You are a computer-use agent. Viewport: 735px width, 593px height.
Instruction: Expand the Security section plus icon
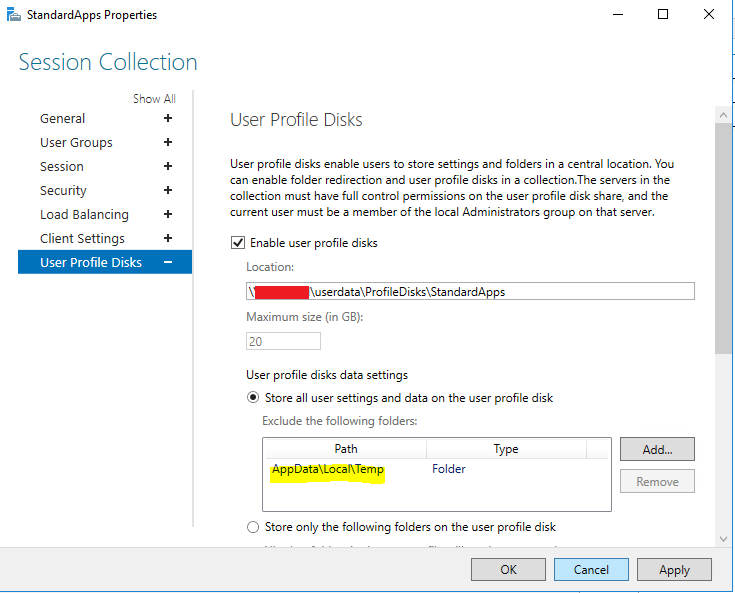point(168,190)
